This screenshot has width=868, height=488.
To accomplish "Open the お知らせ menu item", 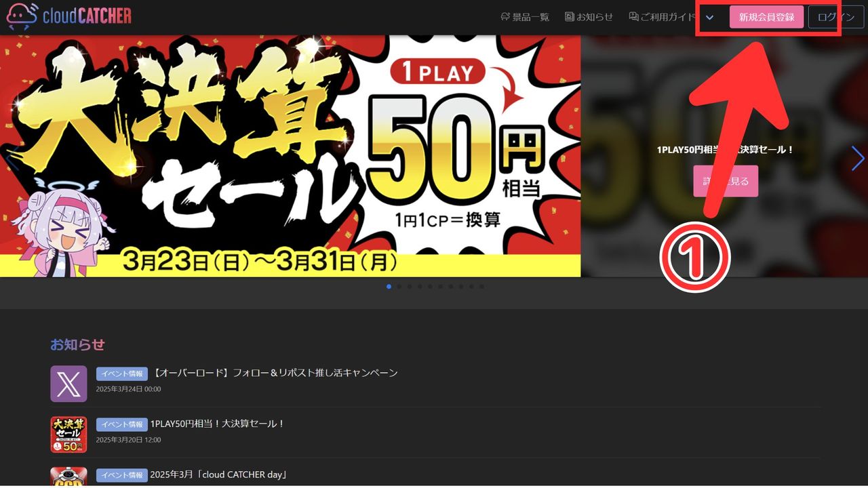I will coord(589,17).
